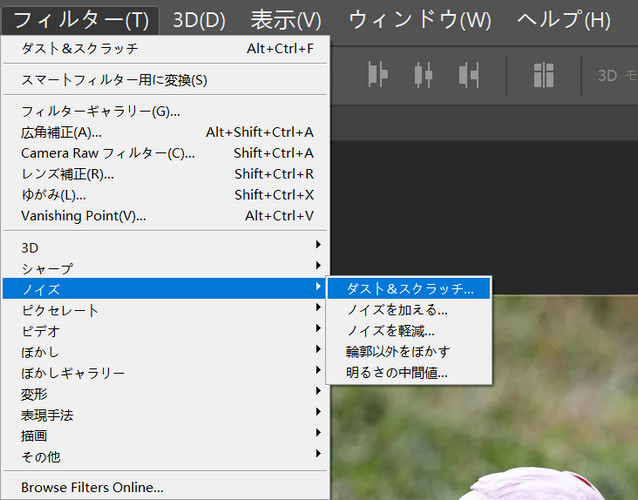The width and height of the screenshot is (638, 500).
Task: Expand the 変形 submenu
Action: 165,394
